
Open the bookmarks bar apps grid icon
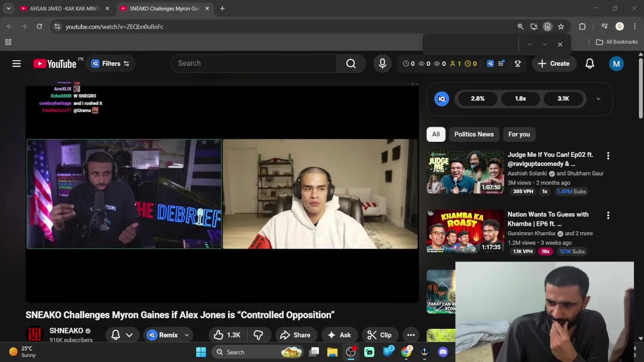(8, 42)
